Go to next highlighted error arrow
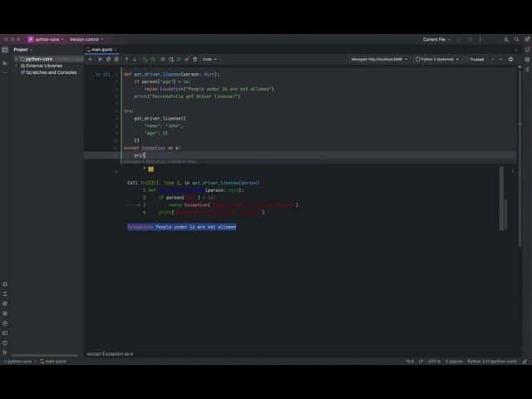 click(500, 59)
